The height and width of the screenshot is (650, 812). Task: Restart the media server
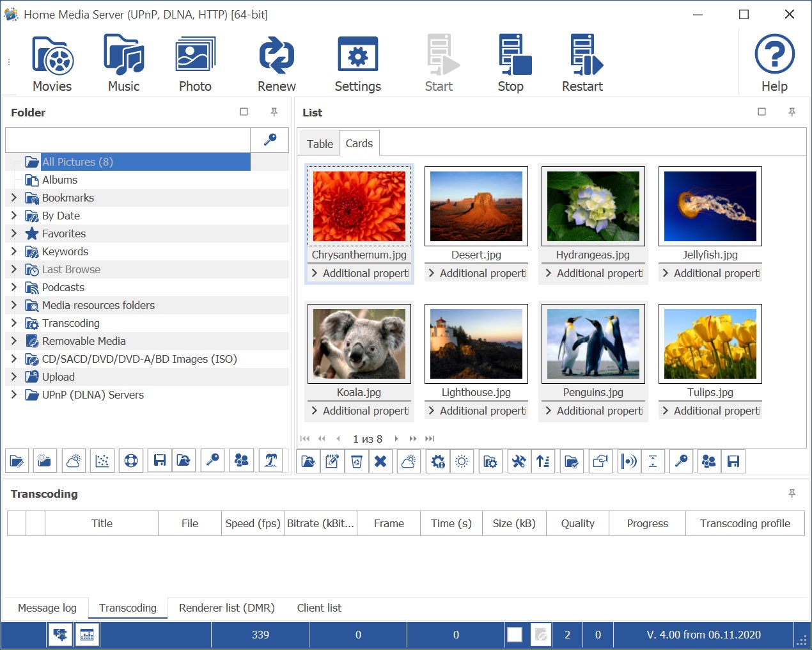pyautogui.click(x=582, y=61)
